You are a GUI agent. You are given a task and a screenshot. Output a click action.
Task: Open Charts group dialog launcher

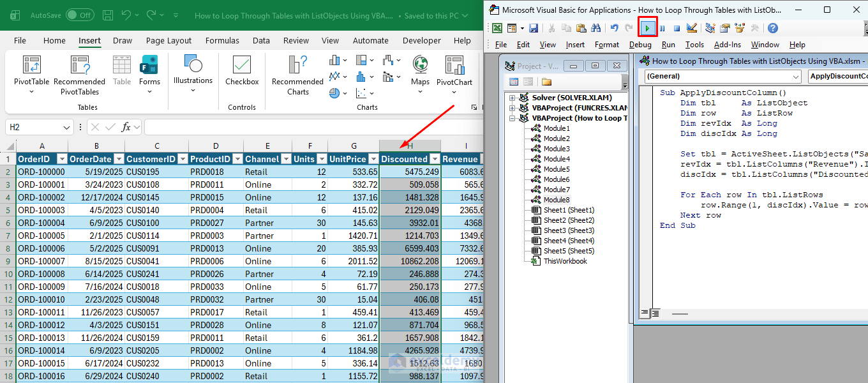474,107
